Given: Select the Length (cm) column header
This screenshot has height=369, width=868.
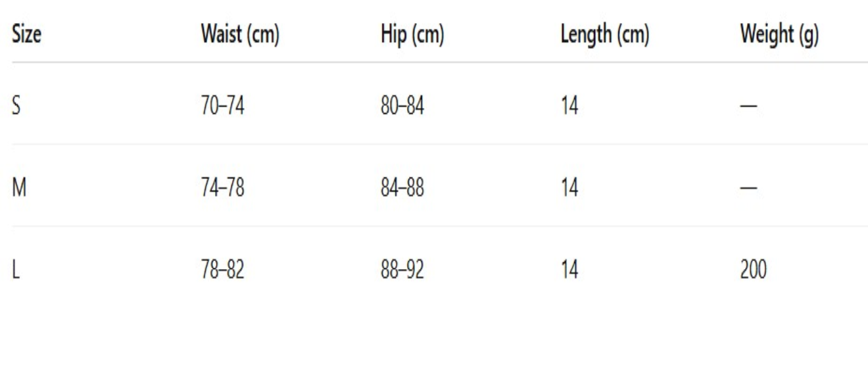Looking at the screenshot, I should [x=604, y=36].
